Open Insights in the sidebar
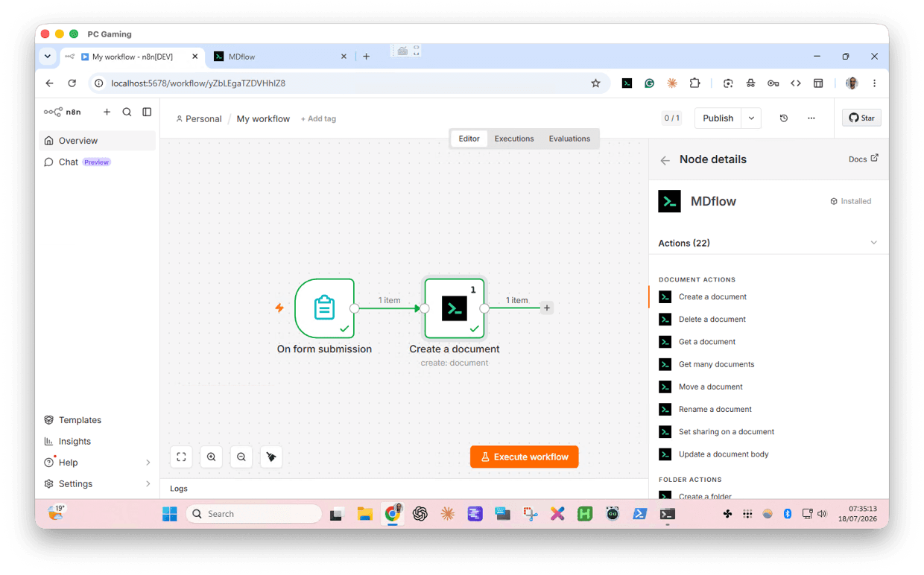Viewport: 924px width, 575px height. point(98,442)
